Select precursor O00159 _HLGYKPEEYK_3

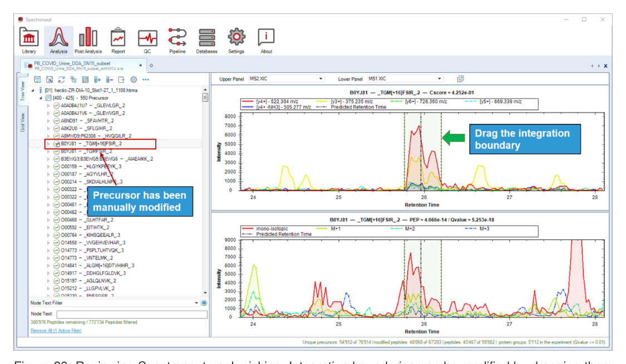[91, 166]
